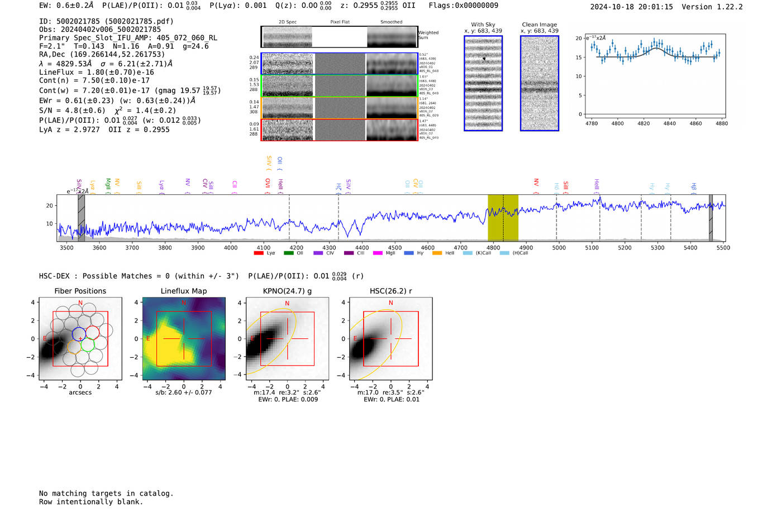Screen dimensions: 782x532
Task: Select the yellow highlighted band in the spectrum
Action: pyautogui.click(x=503, y=218)
